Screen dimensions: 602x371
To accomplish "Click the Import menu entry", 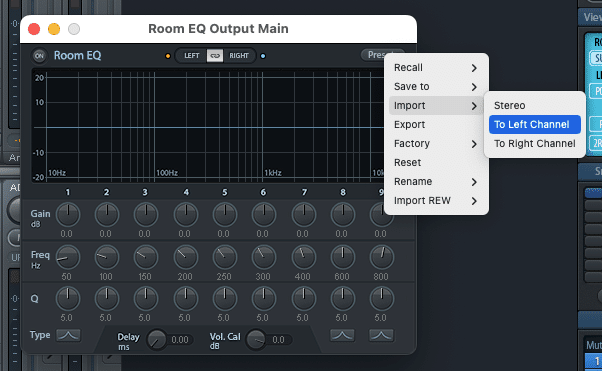I will pos(436,106).
